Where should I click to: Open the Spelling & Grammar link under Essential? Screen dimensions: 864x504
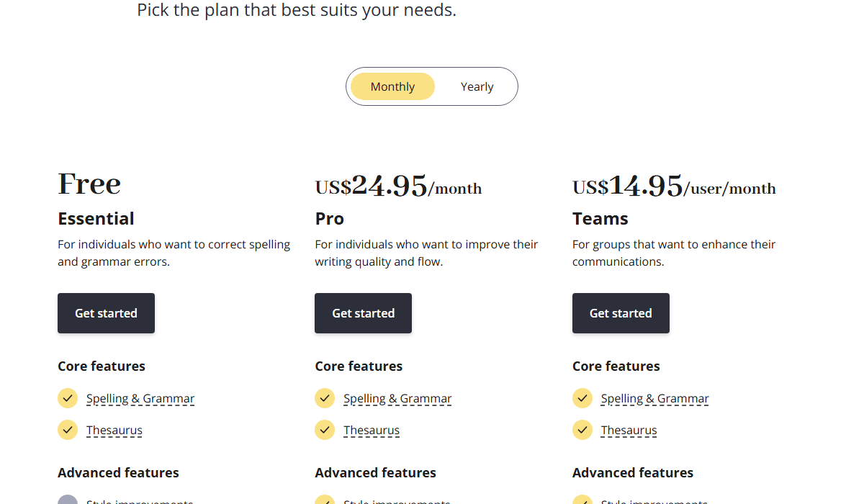140,398
